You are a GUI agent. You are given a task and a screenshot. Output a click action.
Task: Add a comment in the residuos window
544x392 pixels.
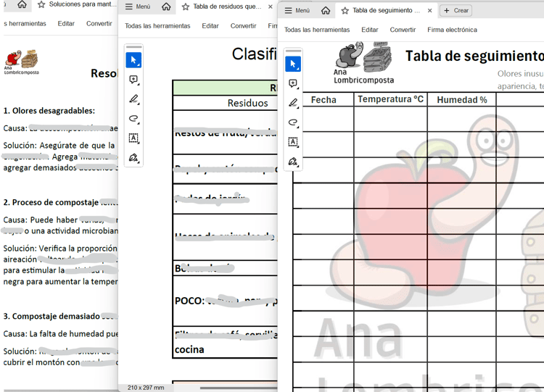click(x=133, y=80)
